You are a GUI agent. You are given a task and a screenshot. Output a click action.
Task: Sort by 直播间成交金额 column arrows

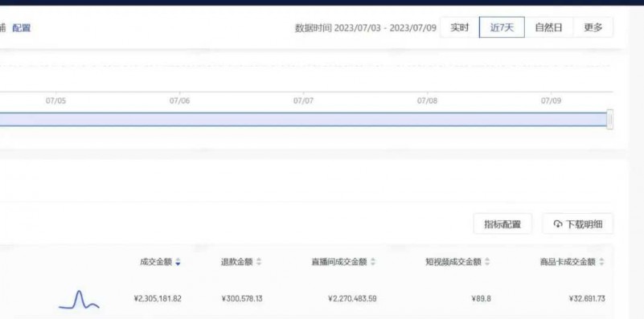coord(373,262)
